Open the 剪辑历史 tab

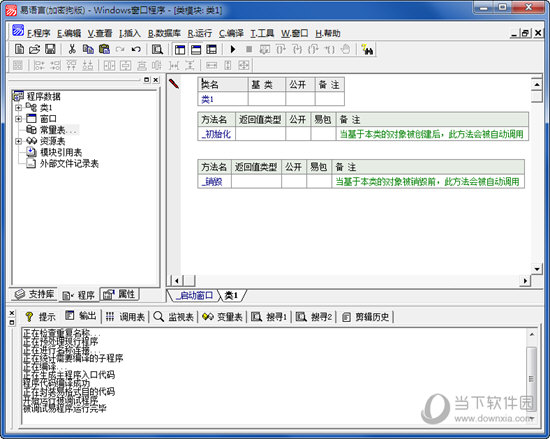pos(365,317)
